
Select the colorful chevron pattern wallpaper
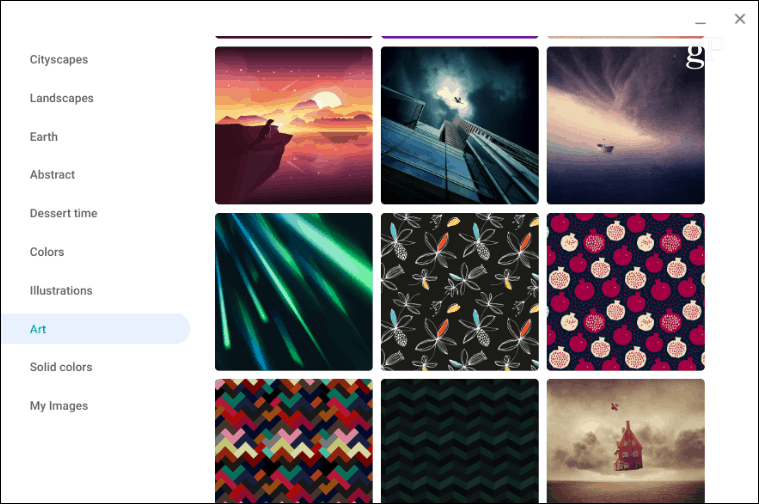pos(294,441)
